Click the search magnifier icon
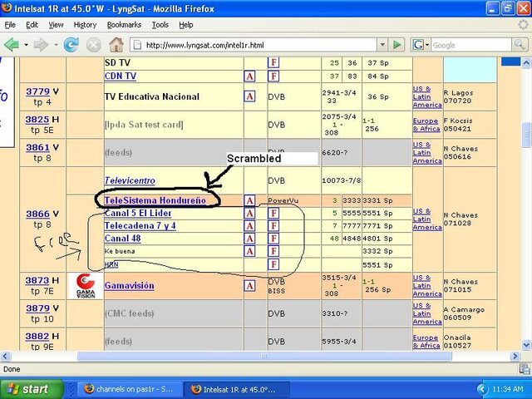This screenshot has height=399, width=532. pos(520,45)
